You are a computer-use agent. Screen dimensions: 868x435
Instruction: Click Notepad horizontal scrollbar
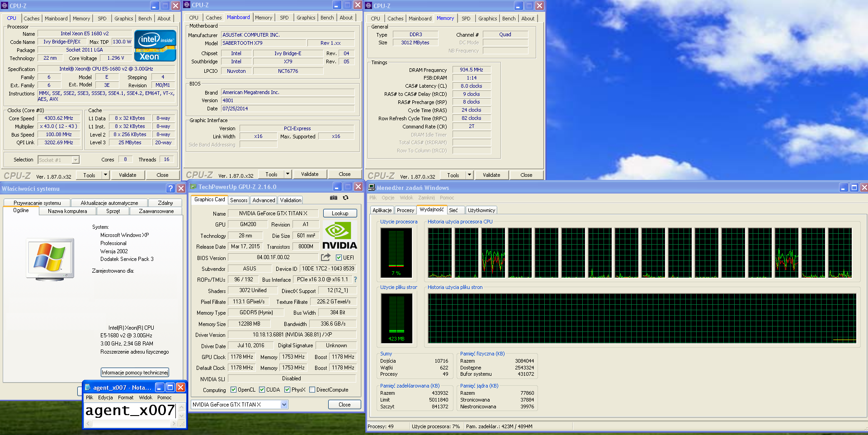click(x=131, y=424)
